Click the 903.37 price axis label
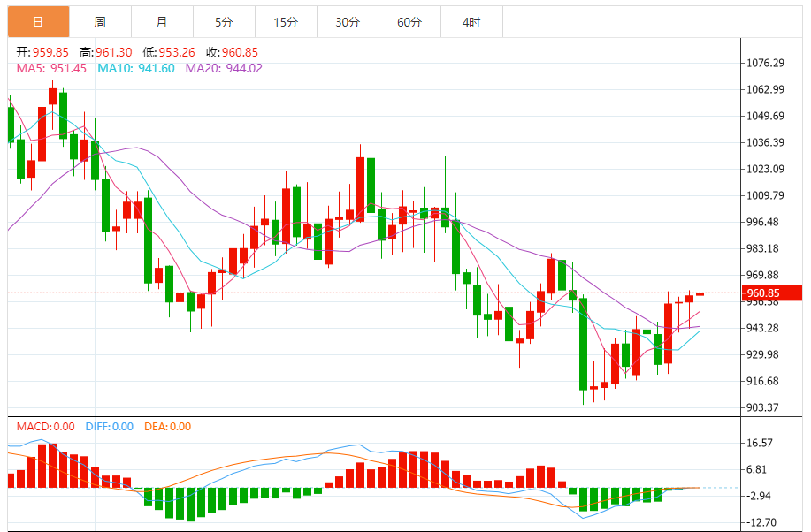Viewport: 811px width, 532px height. [x=762, y=407]
